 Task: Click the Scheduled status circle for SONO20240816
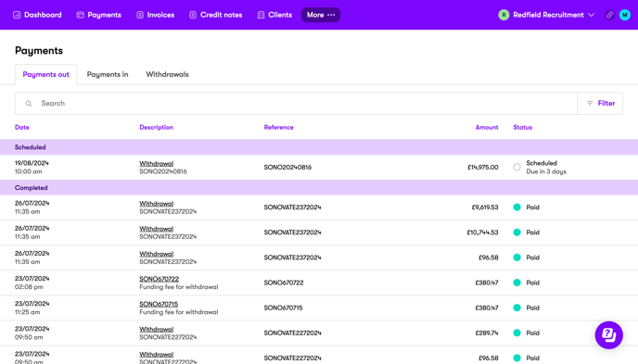coord(517,167)
